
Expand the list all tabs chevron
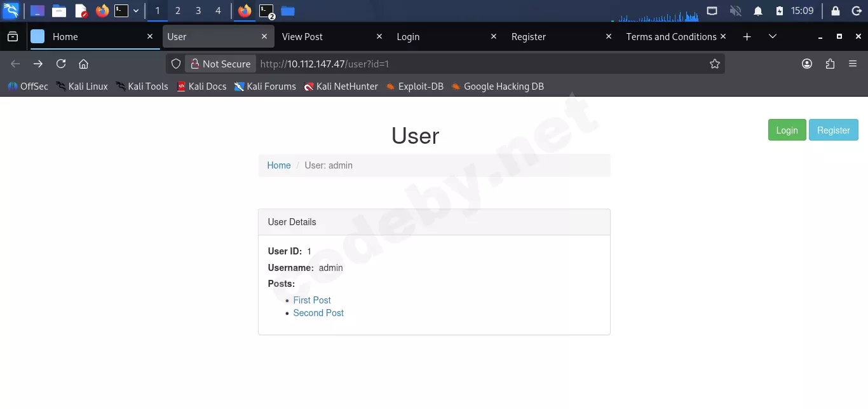[773, 37]
